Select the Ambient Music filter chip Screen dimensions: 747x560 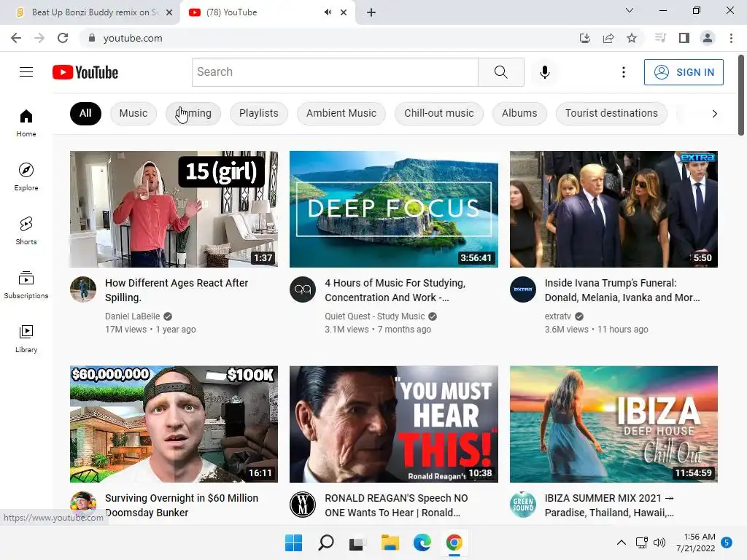pyautogui.click(x=341, y=113)
